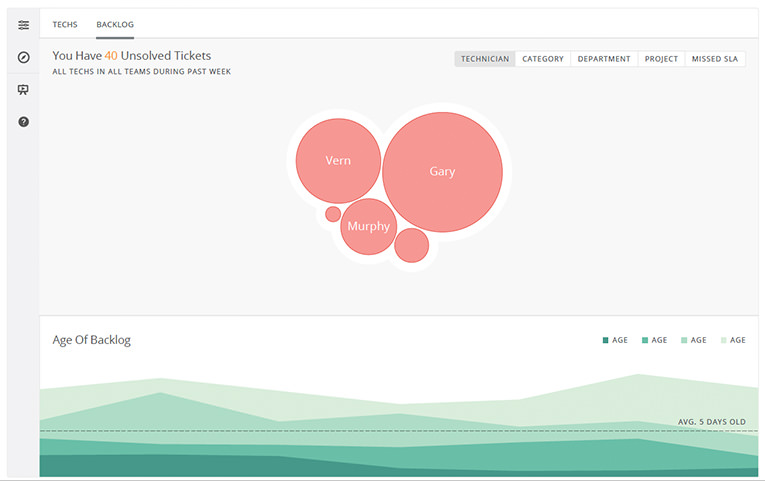The image size is (765, 481).
Task: Toggle the lightest green Age legend swatch
Action: 724,340
